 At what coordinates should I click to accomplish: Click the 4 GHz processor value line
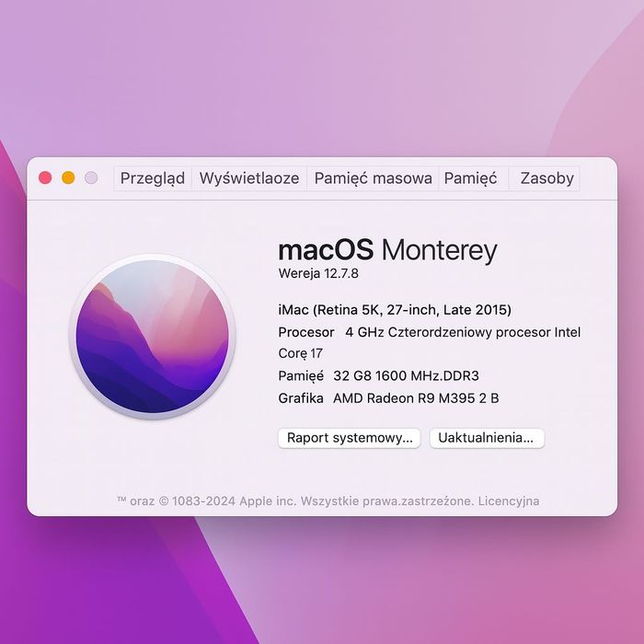463,332
